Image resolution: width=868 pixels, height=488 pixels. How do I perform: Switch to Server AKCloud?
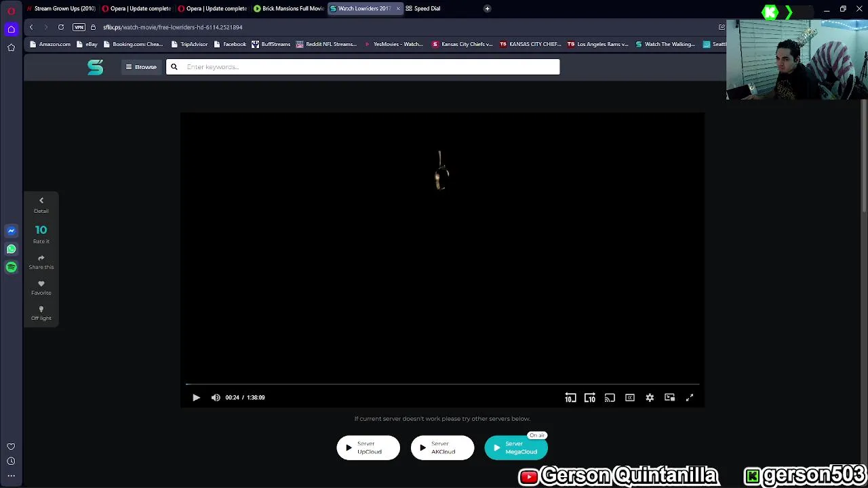point(442,447)
